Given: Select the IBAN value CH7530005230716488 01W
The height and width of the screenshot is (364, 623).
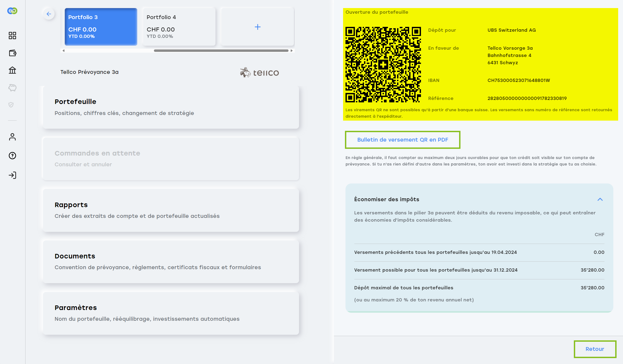Looking at the screenshot, I should pyautogui.click(x=518, y=80).
